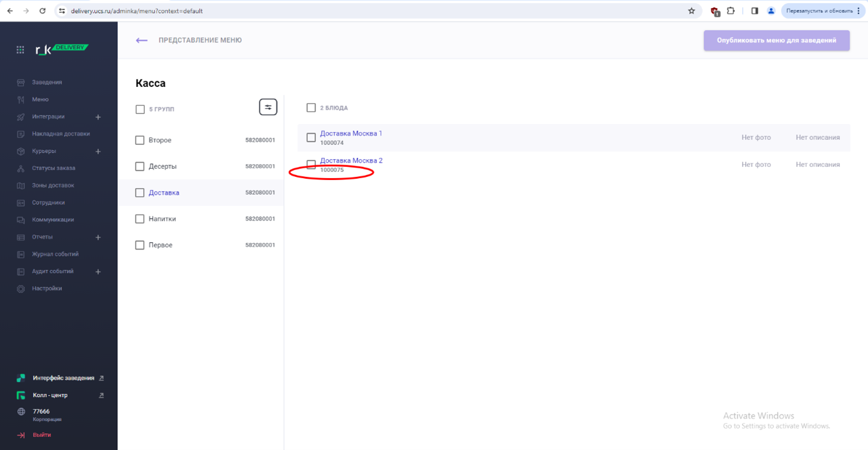This screenshot has height=450, width=868.
Task: Click the browser address bar
Action: (x=378, y=11)
